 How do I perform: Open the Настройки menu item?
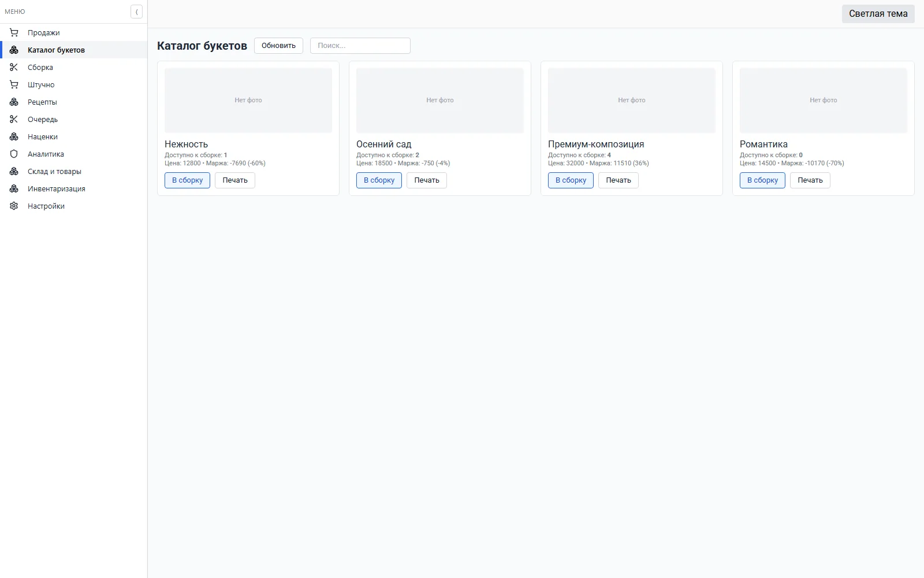tap(74, 206)
